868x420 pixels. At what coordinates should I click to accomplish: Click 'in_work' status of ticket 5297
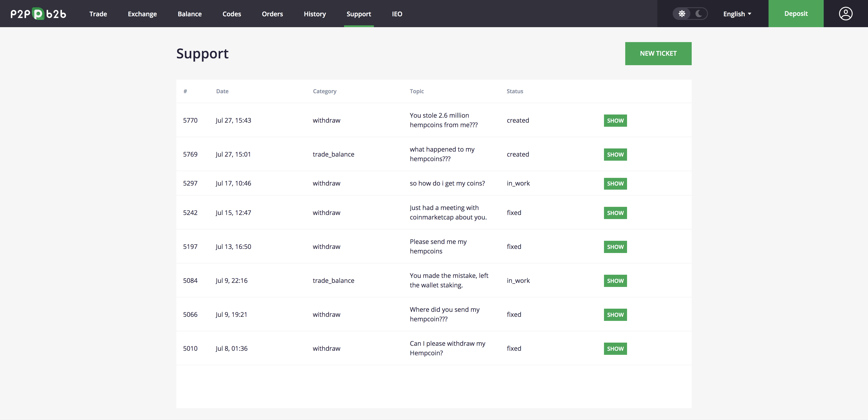(x=518, y=183)
